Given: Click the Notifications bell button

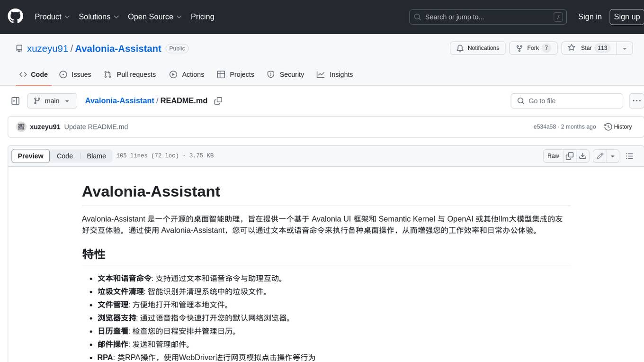Looking at the screenshot, I should pyautogui.click(x=478, y=48).
